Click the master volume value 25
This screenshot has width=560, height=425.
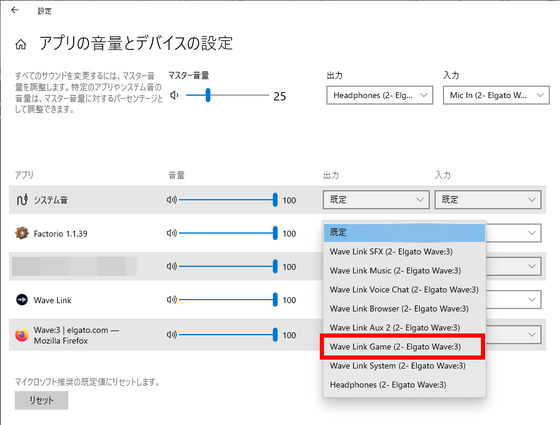280,96
